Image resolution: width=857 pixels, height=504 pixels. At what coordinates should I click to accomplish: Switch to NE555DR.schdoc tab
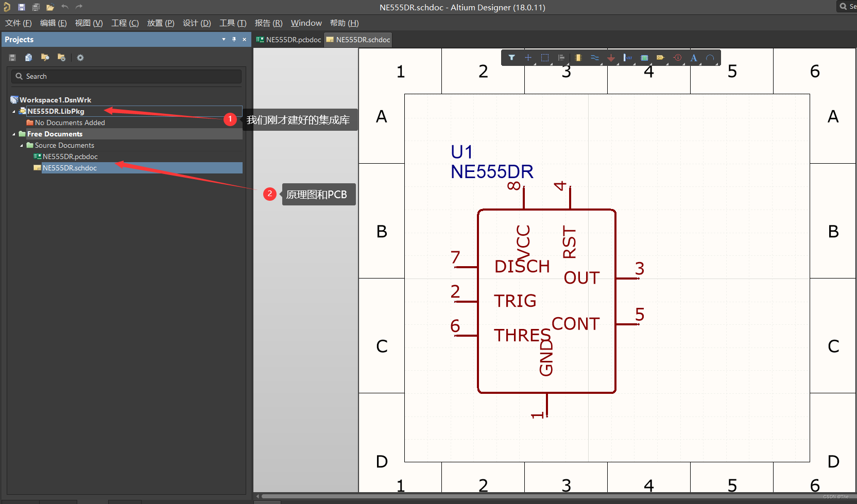point(358,40)
